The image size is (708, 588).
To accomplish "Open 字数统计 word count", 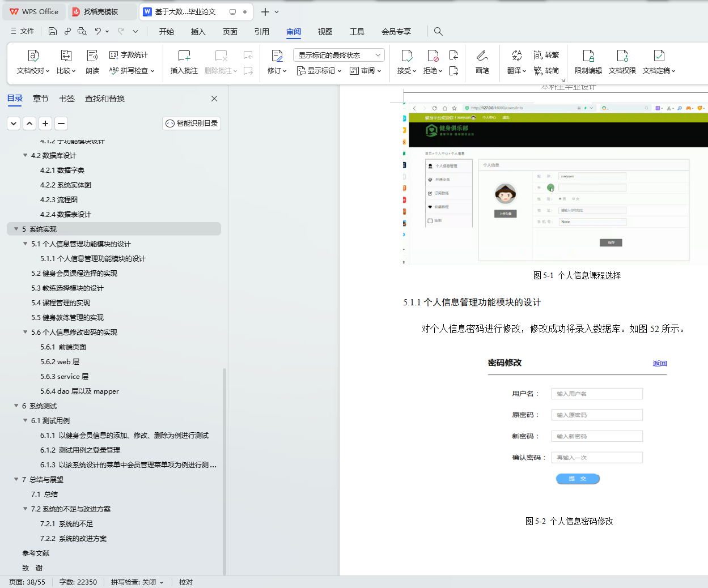I will [x=129, y=55].
